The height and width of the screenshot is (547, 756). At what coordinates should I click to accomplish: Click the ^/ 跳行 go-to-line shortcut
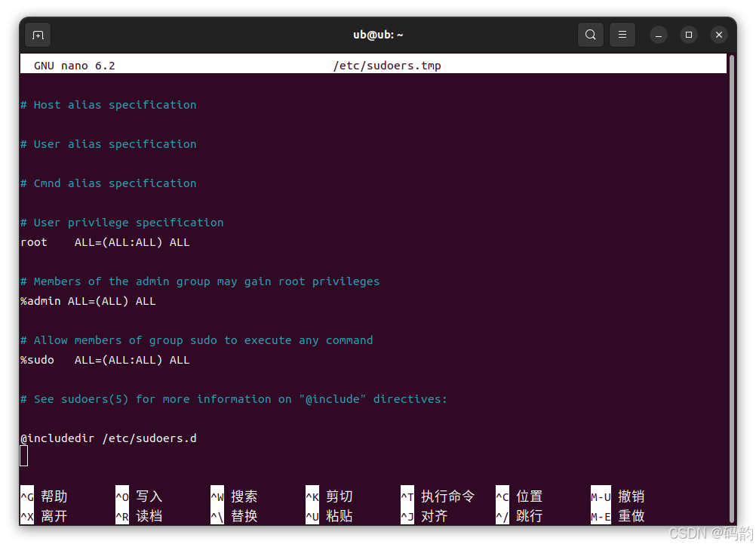(519, 516)
